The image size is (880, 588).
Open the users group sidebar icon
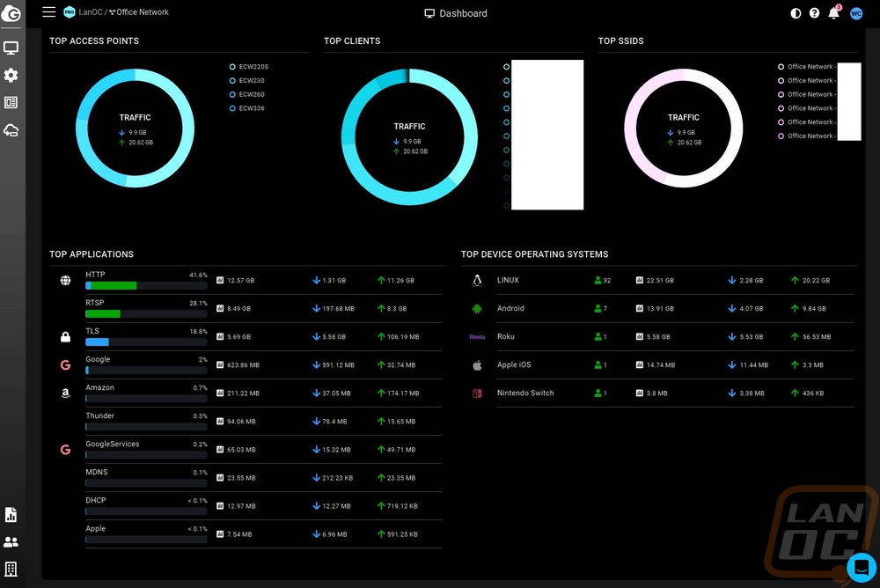(x=11, y=542)
